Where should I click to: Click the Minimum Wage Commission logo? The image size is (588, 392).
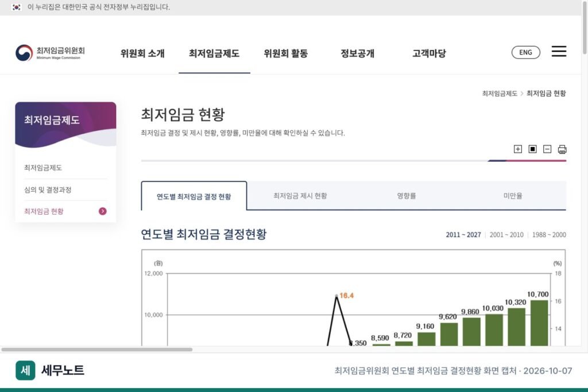51,53
